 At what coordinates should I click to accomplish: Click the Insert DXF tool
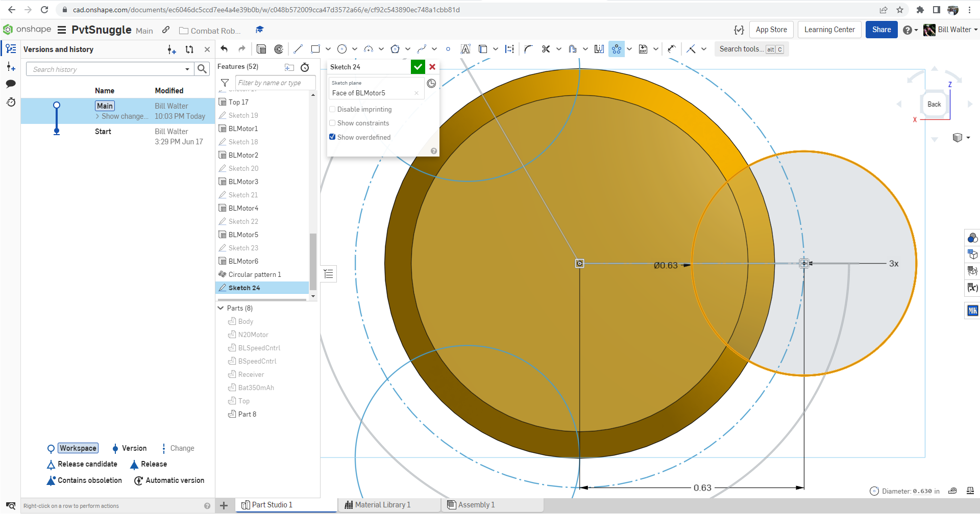[x=643, y=49]
